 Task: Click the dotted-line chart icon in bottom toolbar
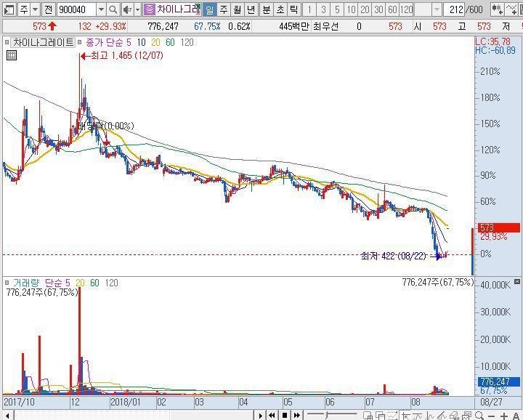392,416
